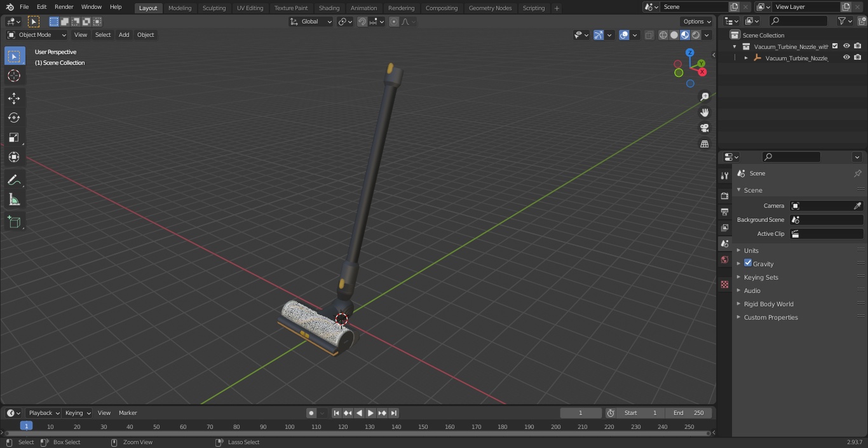Select the Annotate tool
868x448 pixels.
[x=14, y=180]
